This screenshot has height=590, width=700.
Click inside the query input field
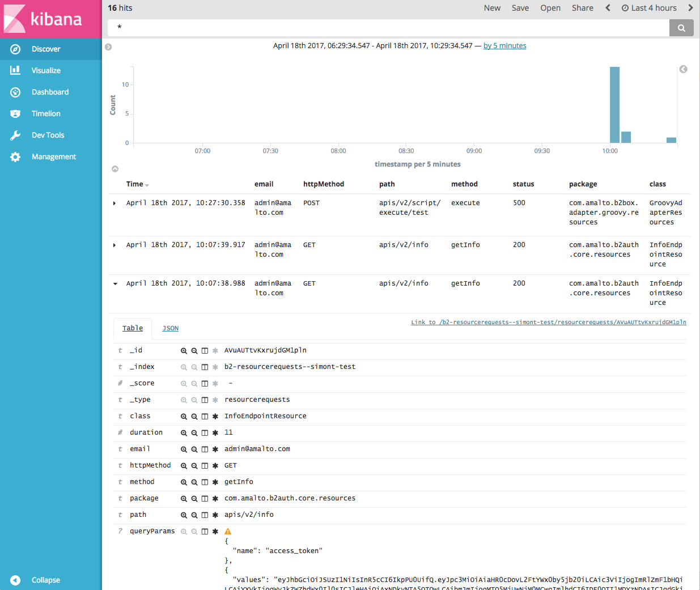click(x=340, y=27)
